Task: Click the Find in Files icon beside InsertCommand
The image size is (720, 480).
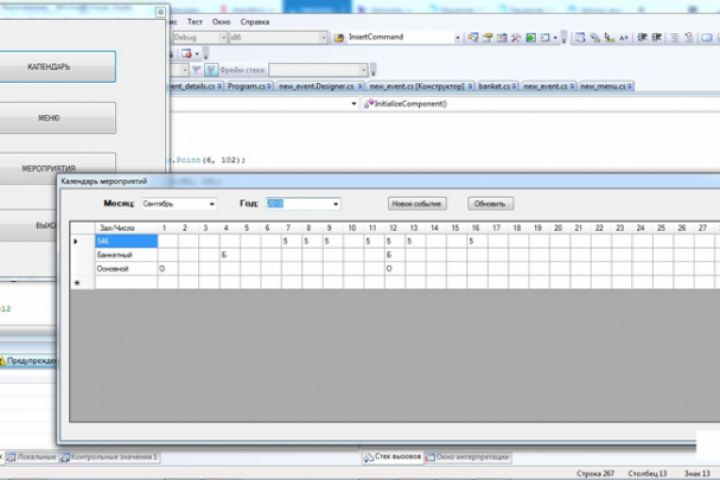Action: pos(339,38)
